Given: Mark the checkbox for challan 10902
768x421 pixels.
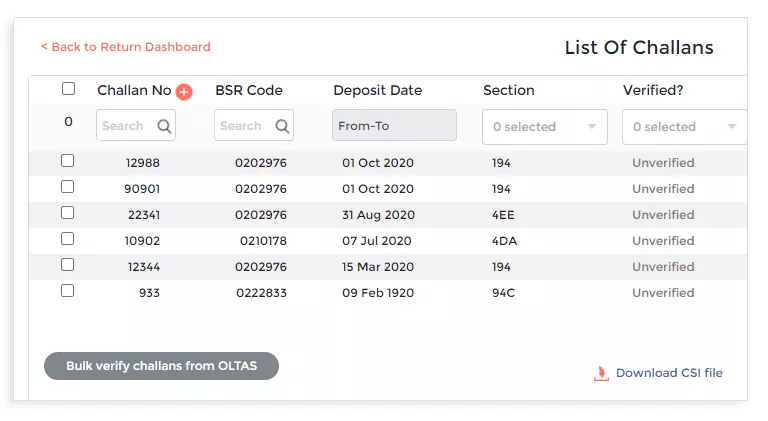Looking at the screenshot, I should click(67, 239).
